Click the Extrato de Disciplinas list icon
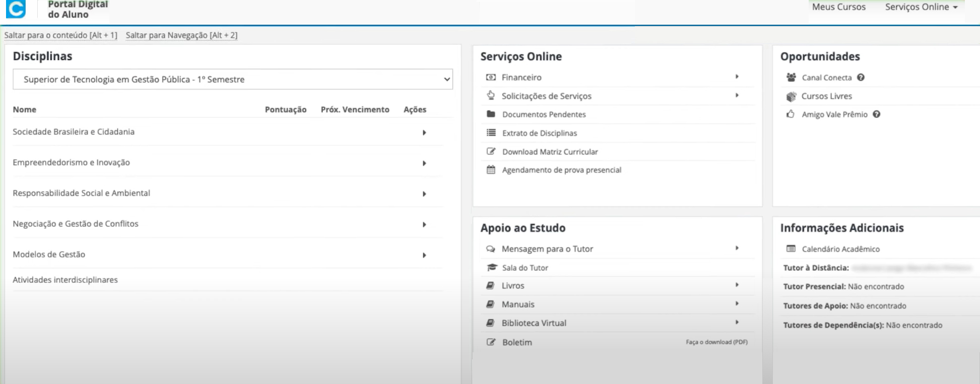Screen dimensions: 980x384 490,133
